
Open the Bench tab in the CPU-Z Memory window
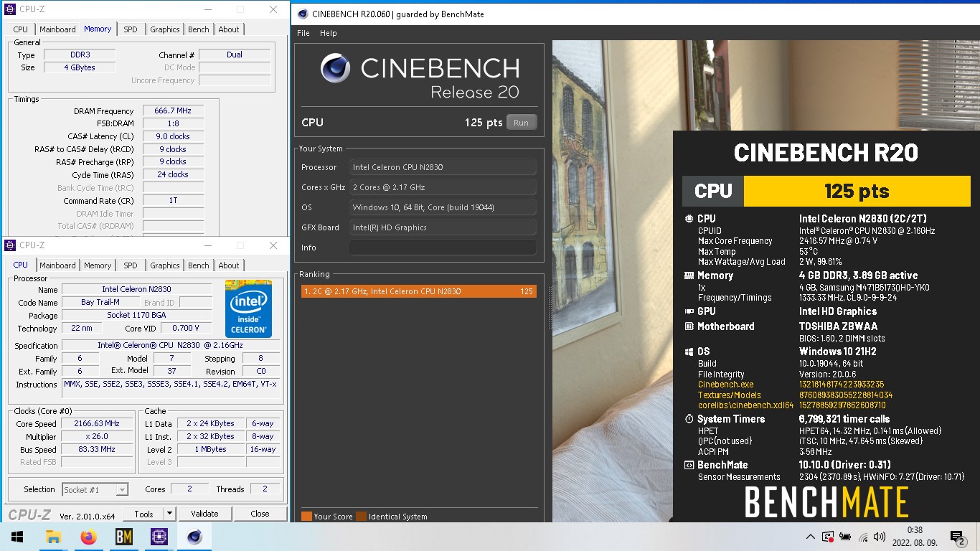click(199, 29)
